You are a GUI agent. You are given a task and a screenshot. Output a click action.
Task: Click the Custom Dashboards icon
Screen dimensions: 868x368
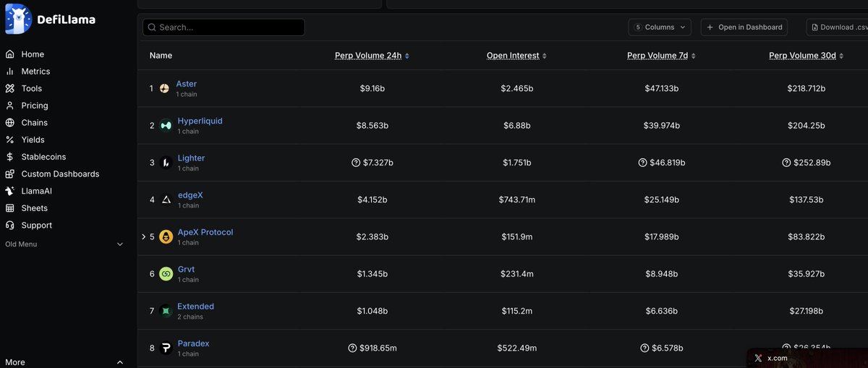(9, 174)
